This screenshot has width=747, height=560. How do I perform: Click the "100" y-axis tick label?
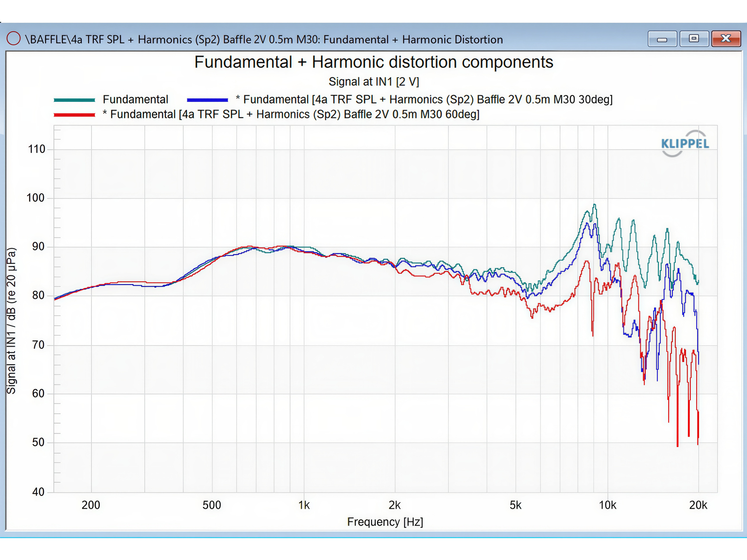pos(36,198)
